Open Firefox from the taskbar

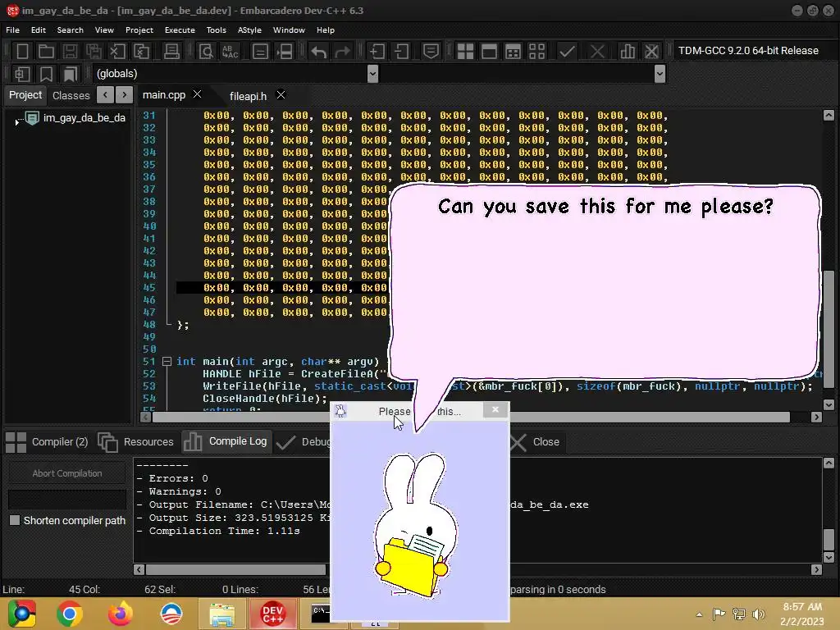[x=120, y=614]
